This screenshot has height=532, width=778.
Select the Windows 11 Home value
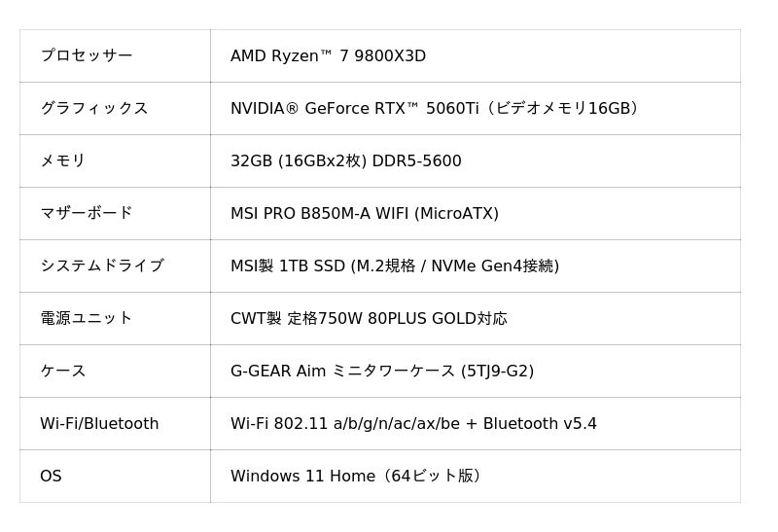pyautogui.click(x=302, y=477)
